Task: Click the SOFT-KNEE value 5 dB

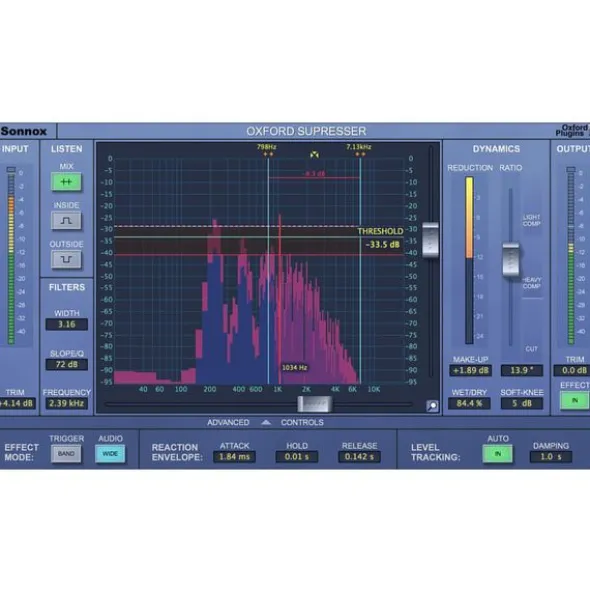Action: (x=522, y=403)
